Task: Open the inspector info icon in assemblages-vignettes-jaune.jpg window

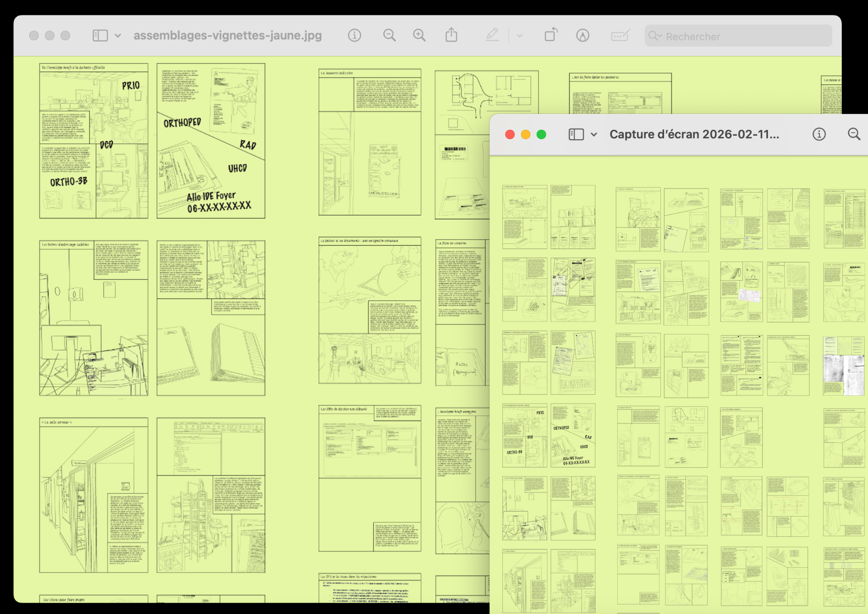Action: coord(354,36)
